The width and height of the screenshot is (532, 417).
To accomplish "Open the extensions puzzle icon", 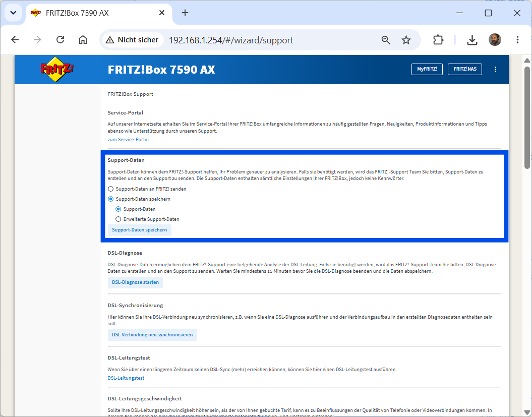I will 438,40.
